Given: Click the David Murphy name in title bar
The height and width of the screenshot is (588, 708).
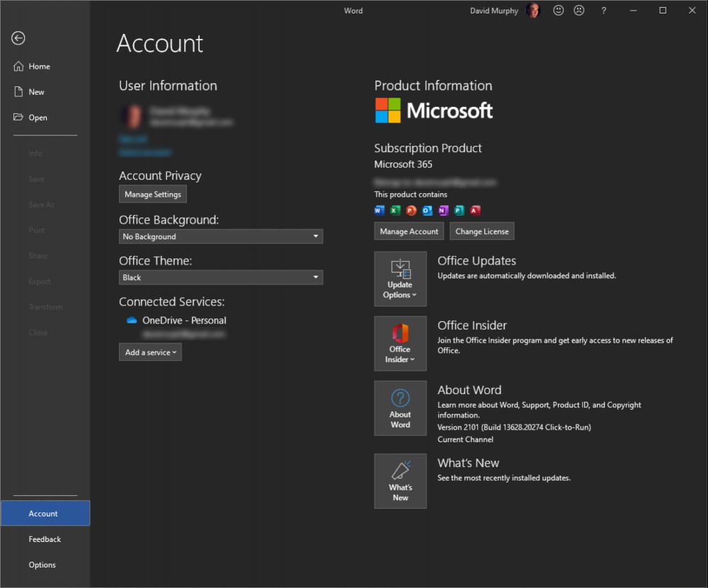Looking at the screenshot, I should coord(494,11).
